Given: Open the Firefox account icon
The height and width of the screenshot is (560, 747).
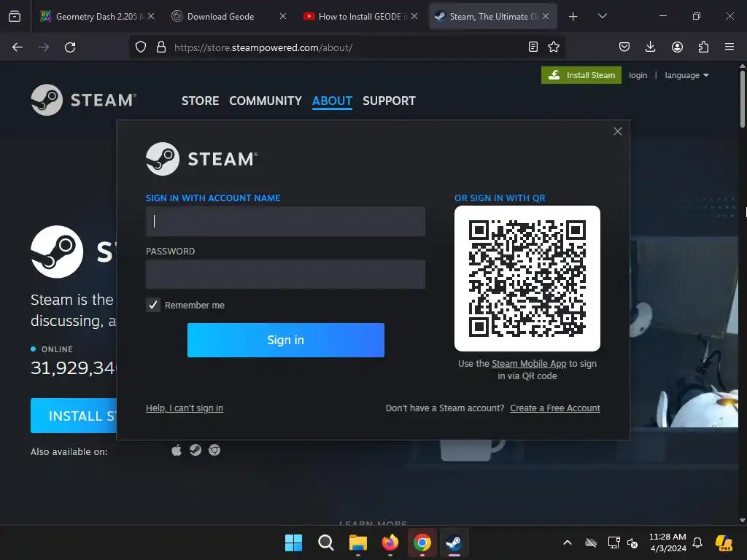Looking at the screenshot, I should (677, 47).
